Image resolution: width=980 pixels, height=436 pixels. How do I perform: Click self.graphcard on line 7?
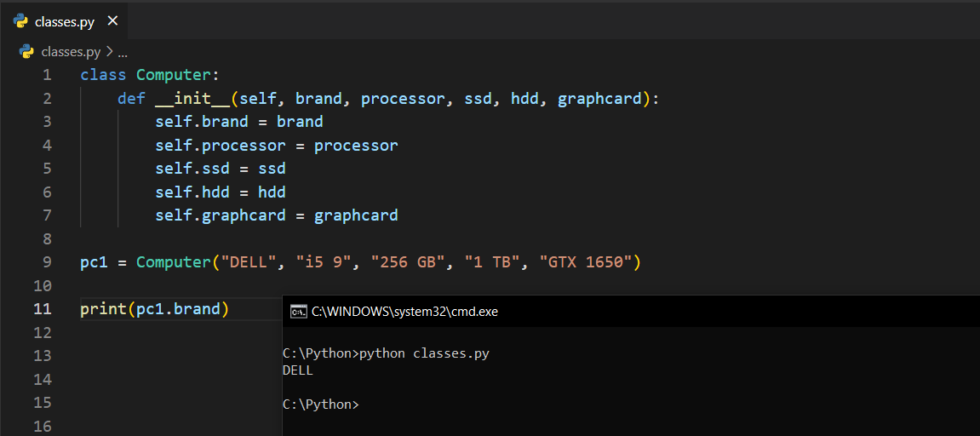pyautogui.click(x=220, y=215)
